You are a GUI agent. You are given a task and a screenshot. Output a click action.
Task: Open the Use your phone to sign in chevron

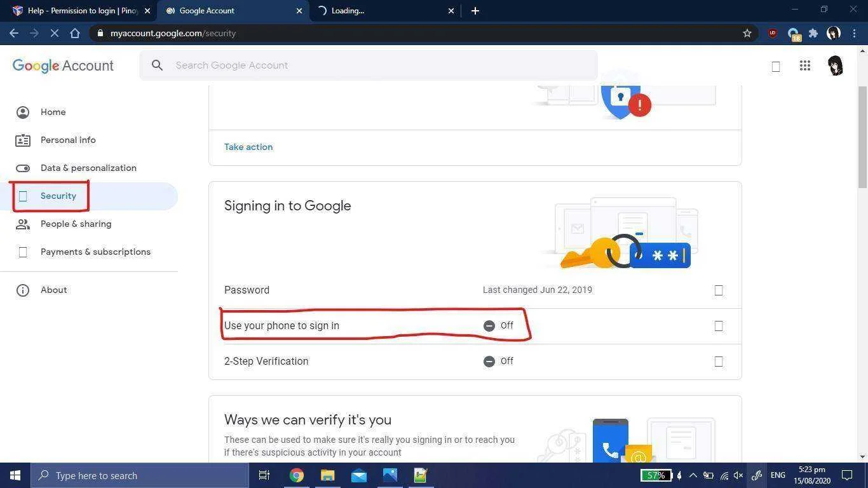pos(719,326)
